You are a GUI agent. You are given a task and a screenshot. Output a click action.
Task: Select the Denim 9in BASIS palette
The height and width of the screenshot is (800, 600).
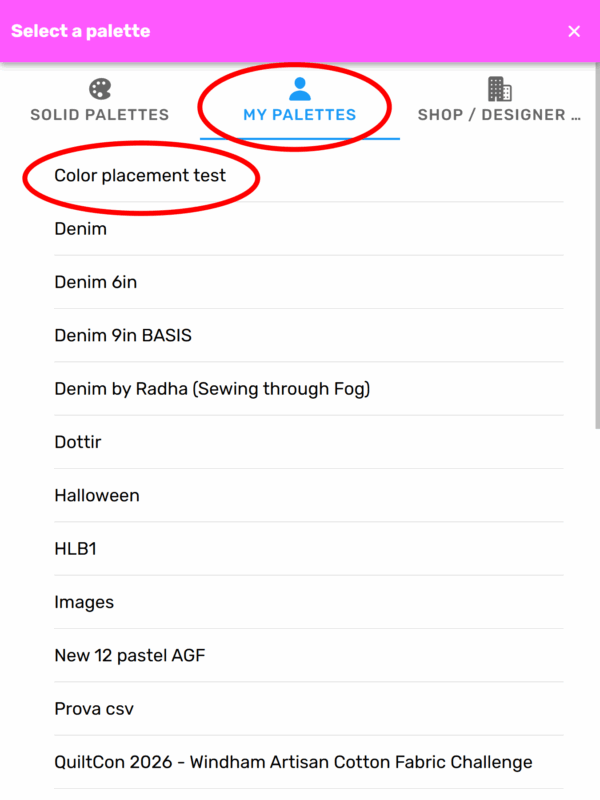tap(123, 336)
